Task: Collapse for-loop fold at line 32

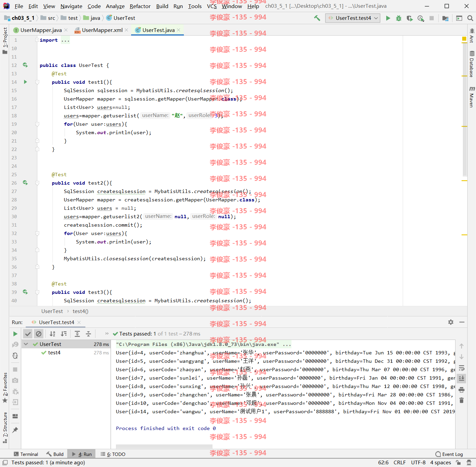Action: tap(37, 233)
